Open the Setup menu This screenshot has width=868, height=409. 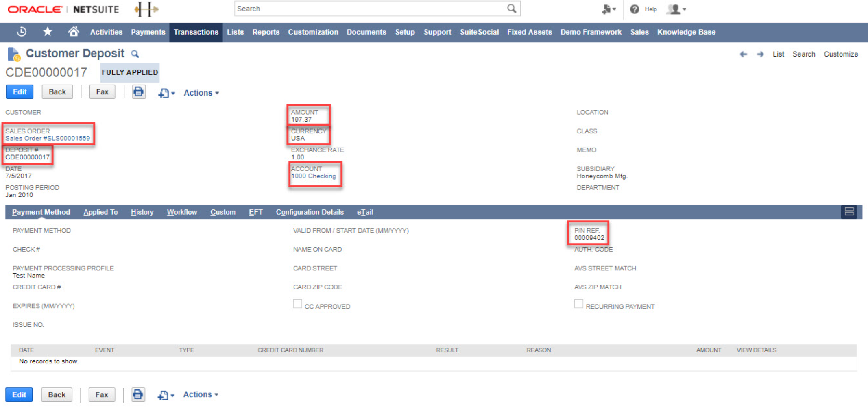click(405, 32)
